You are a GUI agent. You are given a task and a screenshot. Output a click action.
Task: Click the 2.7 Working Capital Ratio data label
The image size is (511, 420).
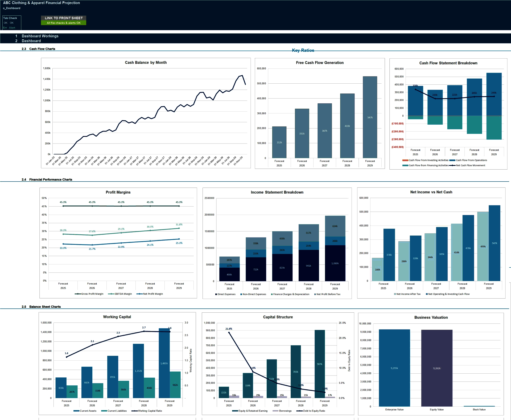tap(144, 328)
